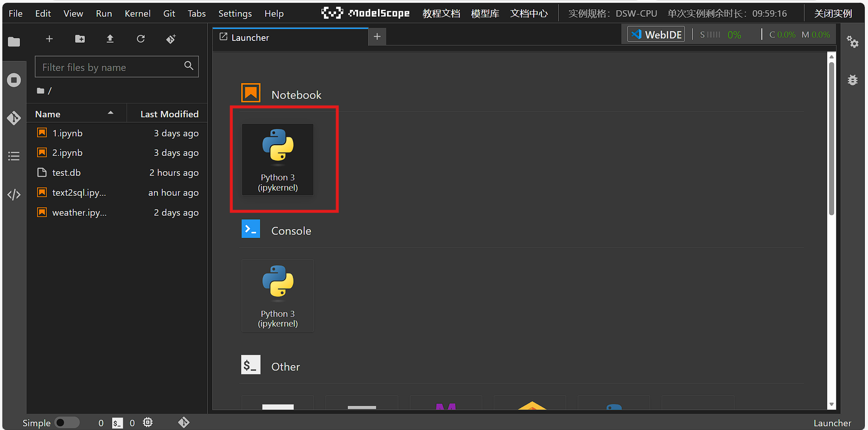Click remaining time '09:59:16' text
The height and width of the screenshot is (430, 868).
coord(769,13)
